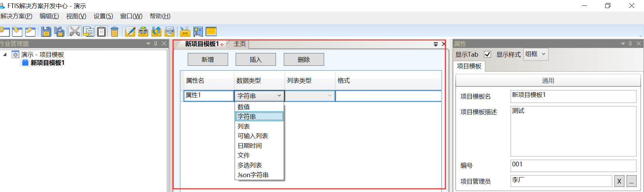The image size is (644, 192).
Task: Click the envelope with pencil edit icon
Action: coord(130,32)
